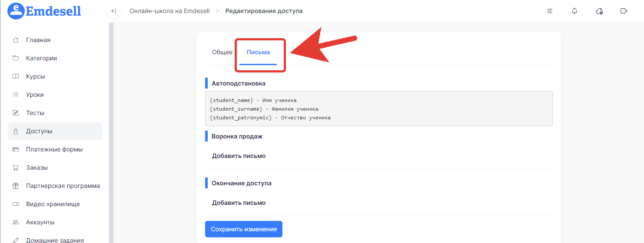Collapse the sidebar with arrow button
The height and width of the screenshot is (243, 644).
(114, 11)
